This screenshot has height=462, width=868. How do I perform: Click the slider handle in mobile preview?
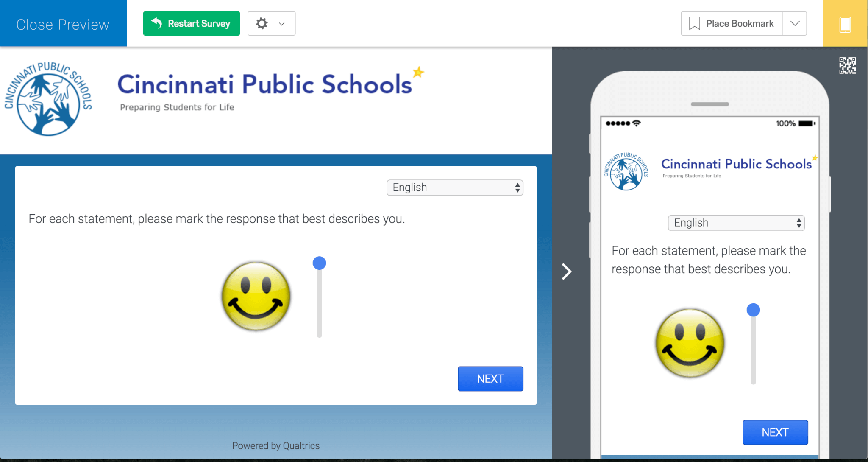753,310
